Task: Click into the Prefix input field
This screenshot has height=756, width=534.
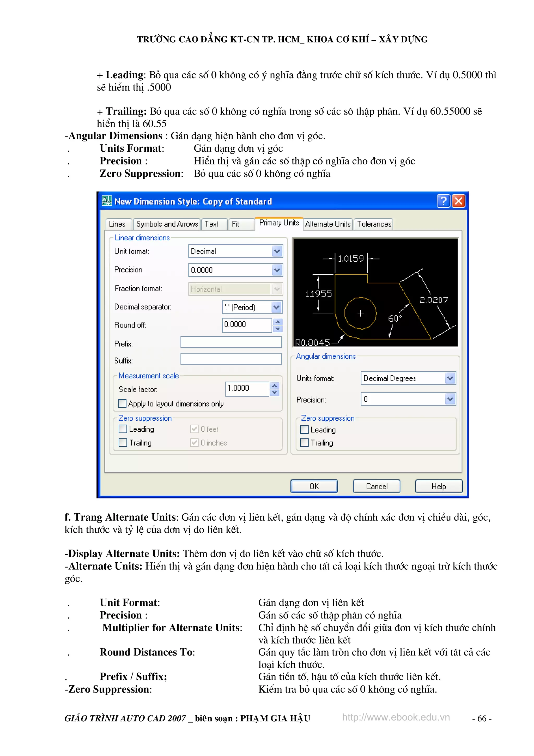Action: [x=231, y=342]
